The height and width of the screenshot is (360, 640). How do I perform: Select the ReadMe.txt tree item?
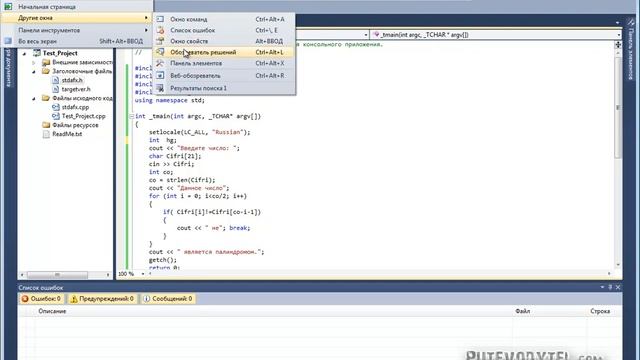point(67,134)
